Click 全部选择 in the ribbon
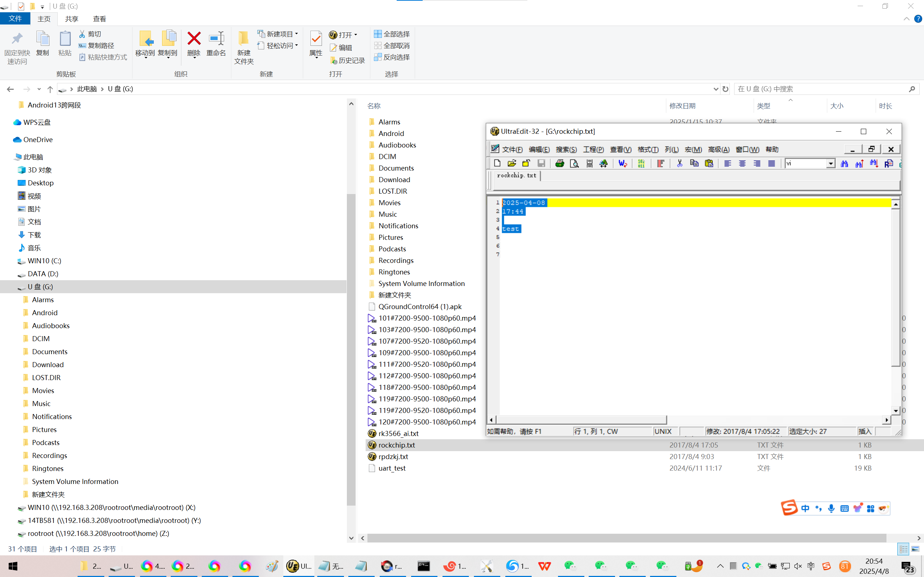 [392, 34]
